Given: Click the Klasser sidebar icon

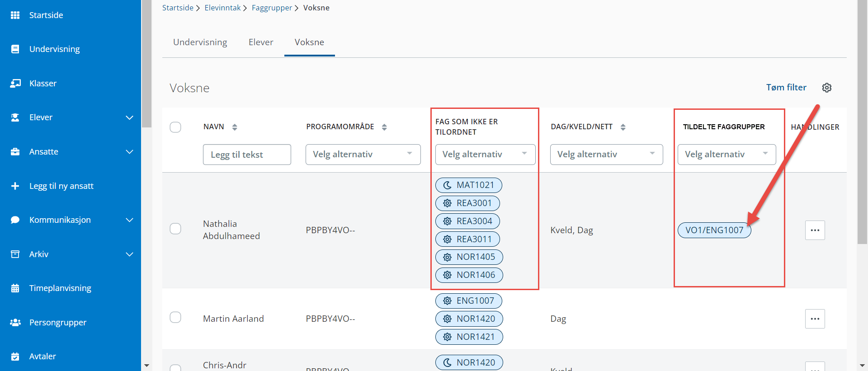Looking at the screenshot, I should point(15,83).
